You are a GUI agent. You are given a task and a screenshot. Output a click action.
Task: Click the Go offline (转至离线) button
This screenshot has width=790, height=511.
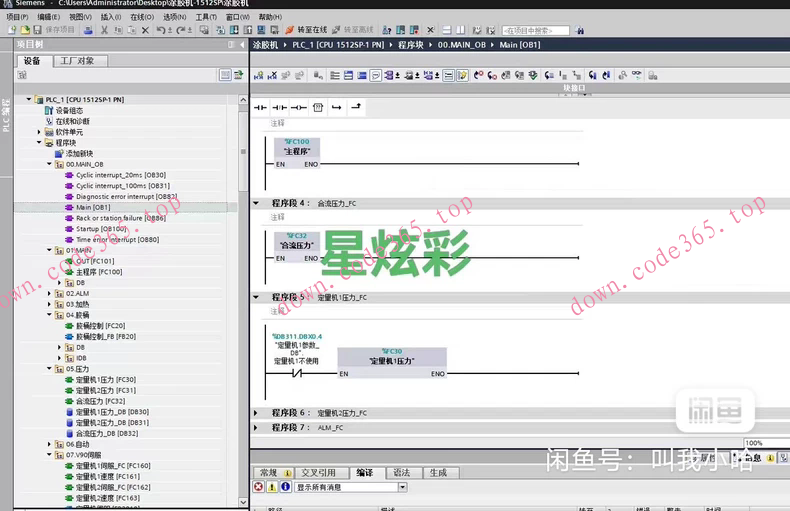[353, 30]
